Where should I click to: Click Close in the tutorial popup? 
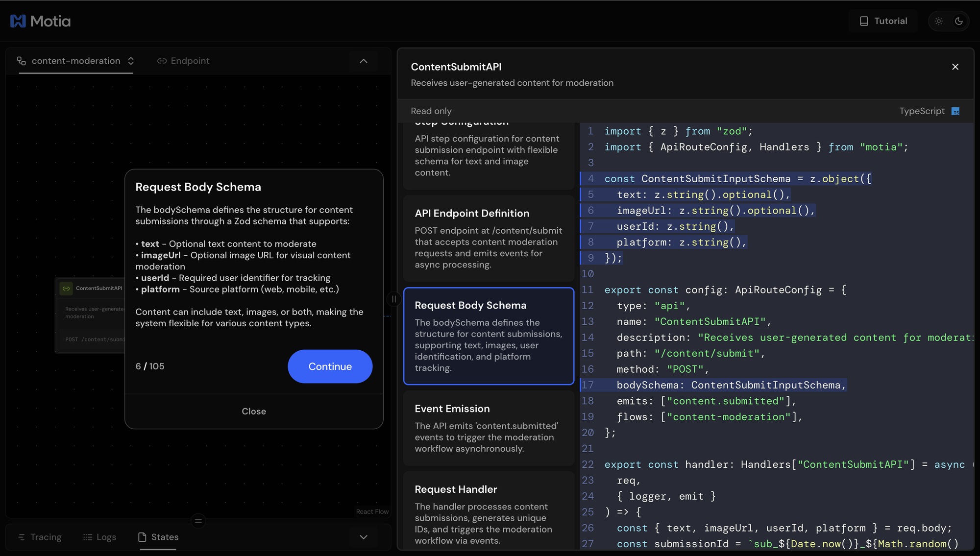pos(254,411)
